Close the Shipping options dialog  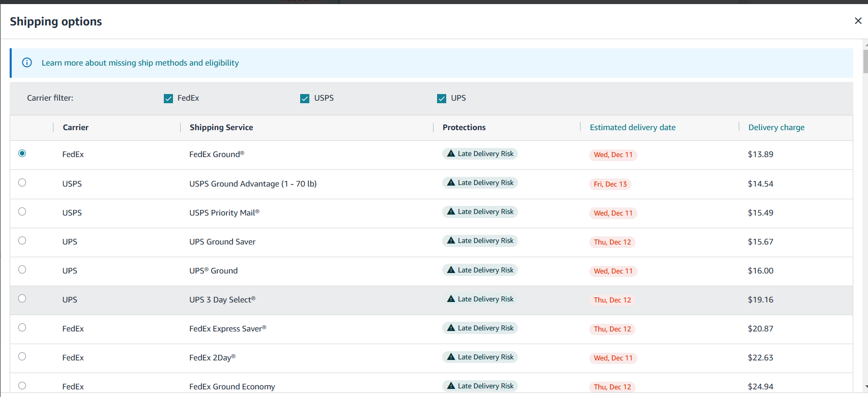click(858, 21)
